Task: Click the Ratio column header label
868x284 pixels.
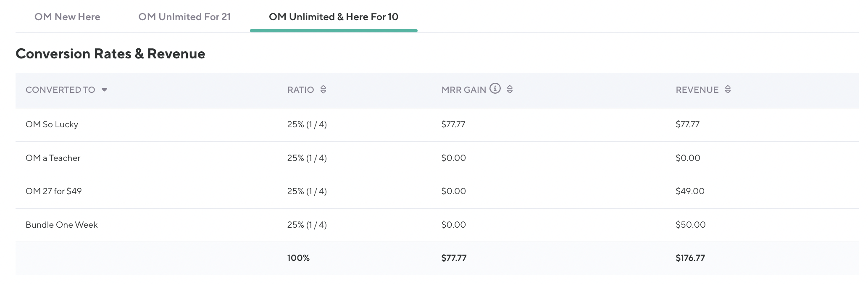Action: [300, 90]
